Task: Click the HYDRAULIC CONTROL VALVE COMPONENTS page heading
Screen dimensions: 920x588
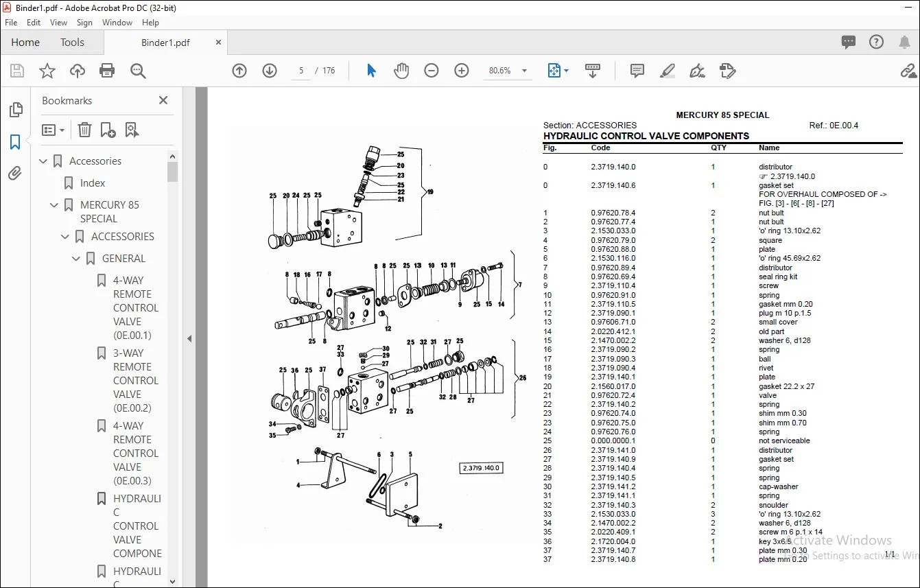Action: (646, 136)
